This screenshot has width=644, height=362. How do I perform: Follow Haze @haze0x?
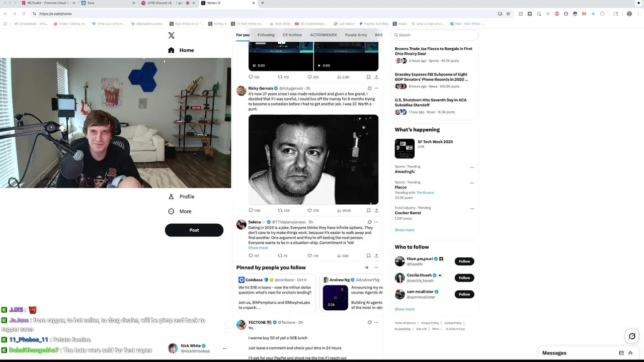point(464,261)
